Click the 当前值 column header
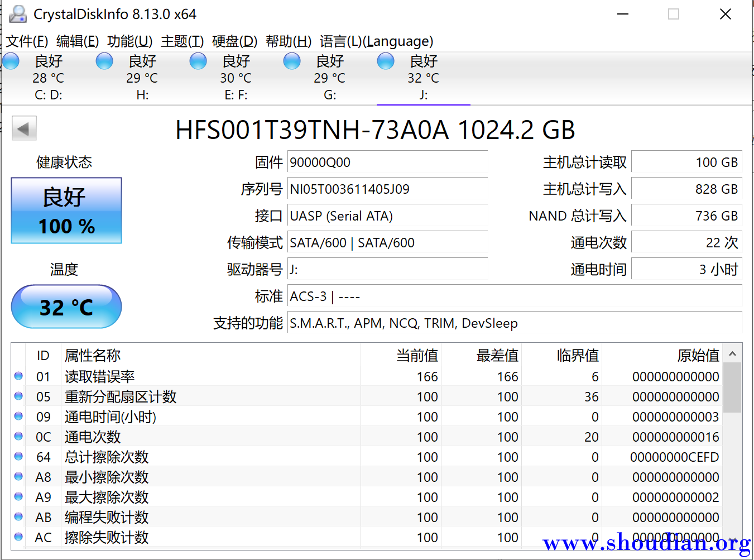The width and height of the screenshot is (754, 560). (x=401, y=355)
